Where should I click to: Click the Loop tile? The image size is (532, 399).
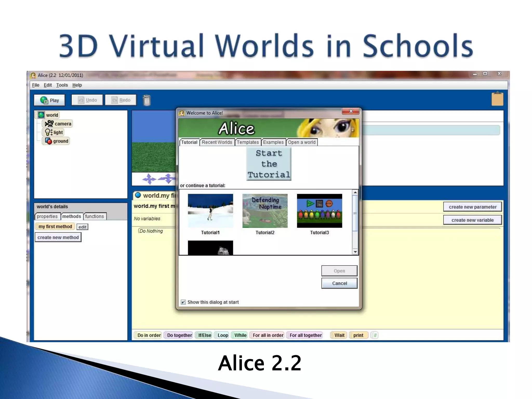[x=222, y=335]
